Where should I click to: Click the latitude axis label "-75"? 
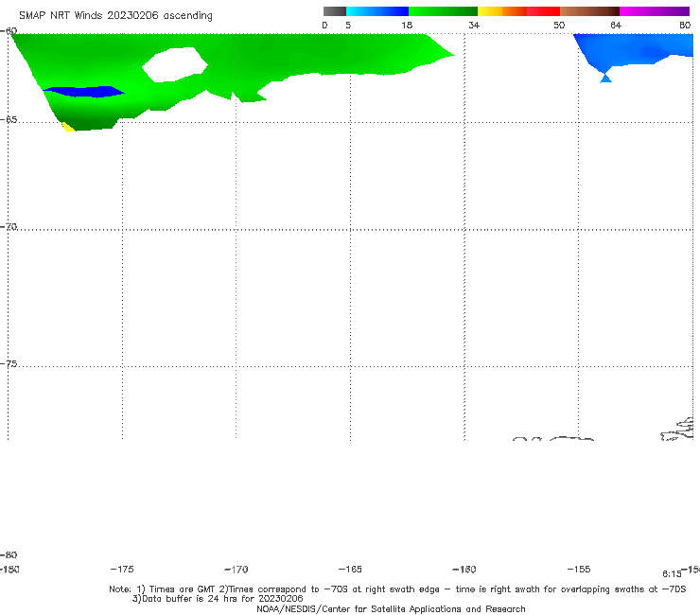9,364
